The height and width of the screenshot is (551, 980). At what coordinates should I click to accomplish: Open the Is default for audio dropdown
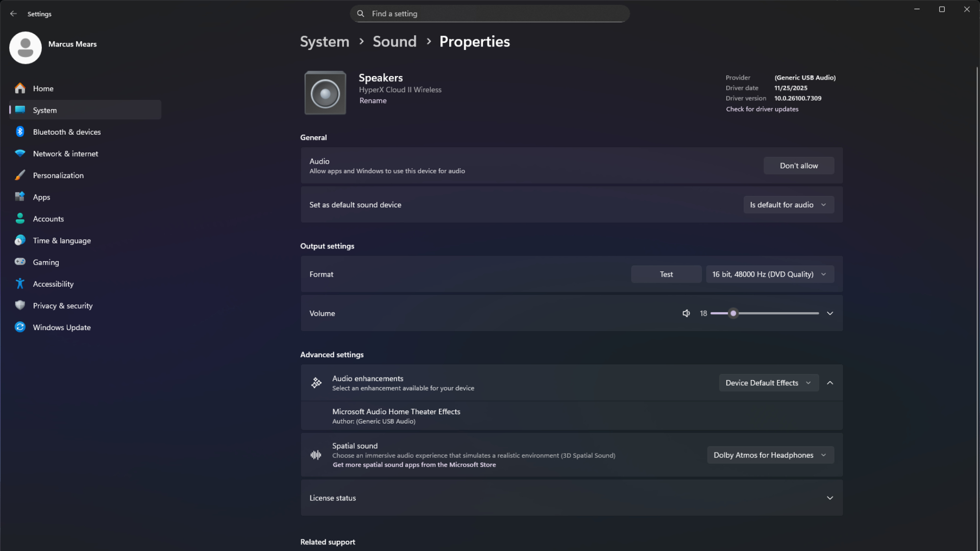[788, 205]
